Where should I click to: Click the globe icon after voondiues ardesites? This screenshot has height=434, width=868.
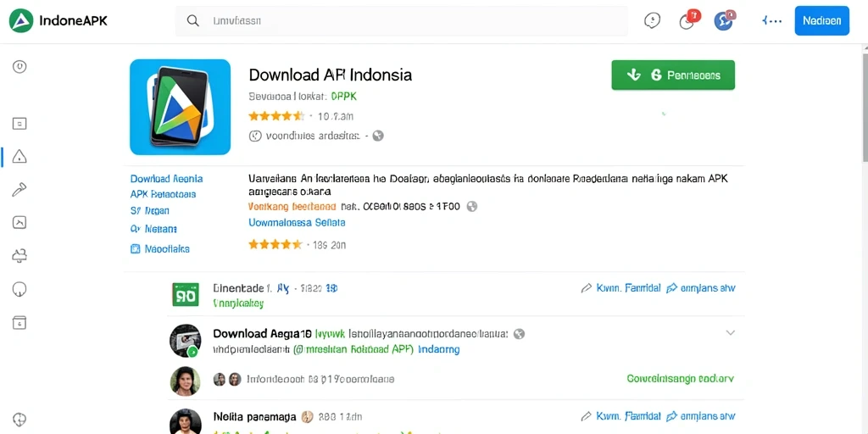point(378,136)
